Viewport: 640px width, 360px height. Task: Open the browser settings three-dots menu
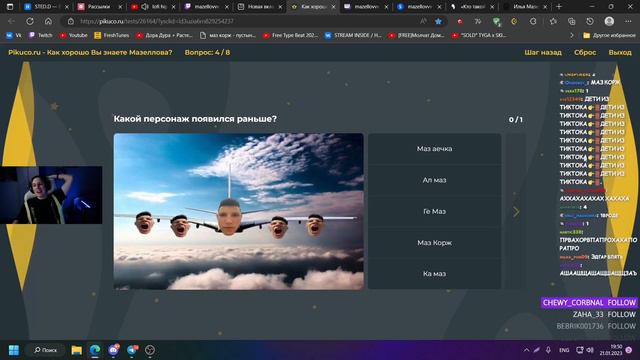coord(628,21)
